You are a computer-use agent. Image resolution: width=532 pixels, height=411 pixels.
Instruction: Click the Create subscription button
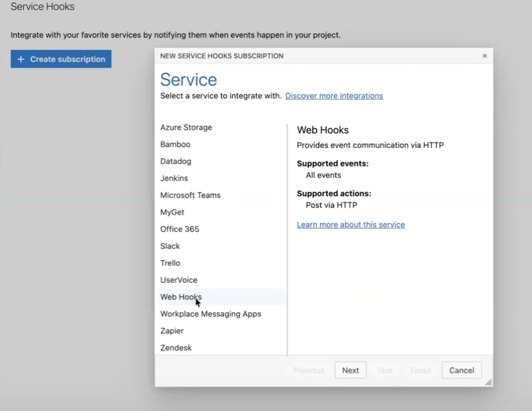[61, 59]
